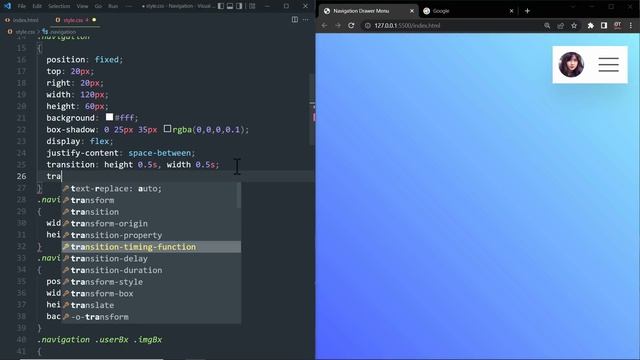Select the transform-style suggestion
The image size is (640, 360).
pos(151,282)
